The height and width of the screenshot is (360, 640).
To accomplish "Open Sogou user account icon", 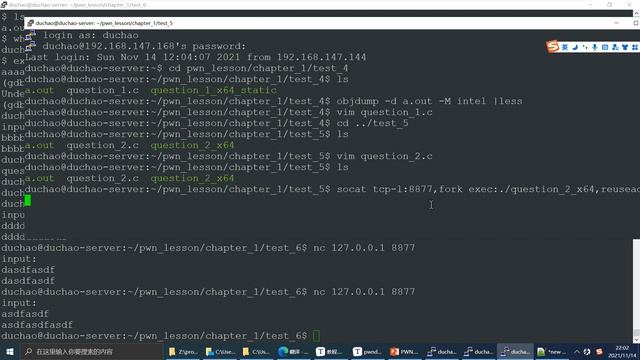I will tap(615, 47).
